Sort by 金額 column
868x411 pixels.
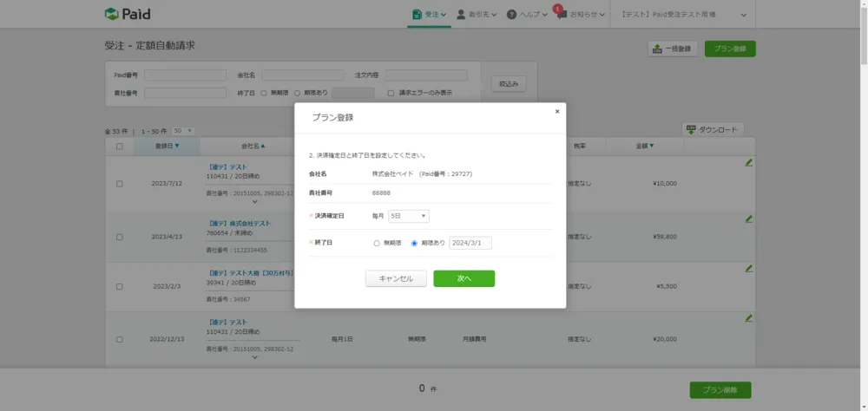[645, 146]
